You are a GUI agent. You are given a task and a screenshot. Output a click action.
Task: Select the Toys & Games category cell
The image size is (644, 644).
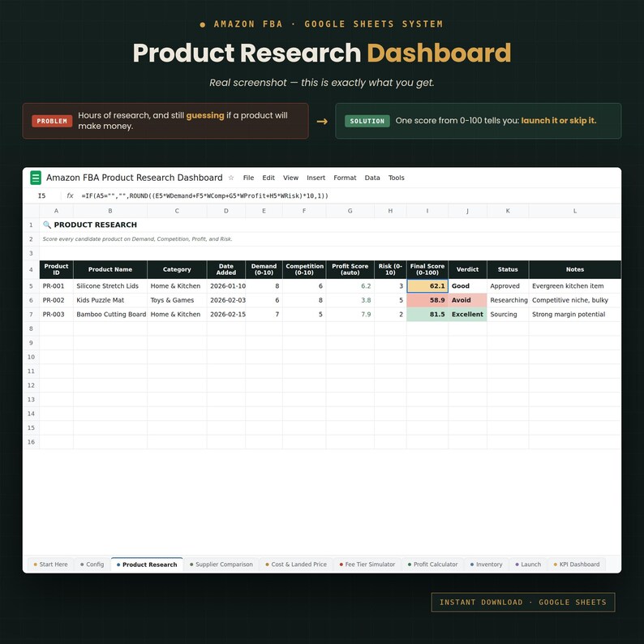[177, 300]
